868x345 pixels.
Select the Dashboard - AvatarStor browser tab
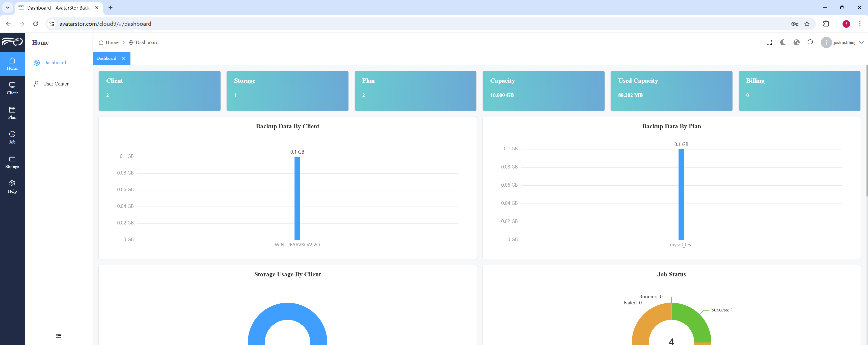pos(59,8)
